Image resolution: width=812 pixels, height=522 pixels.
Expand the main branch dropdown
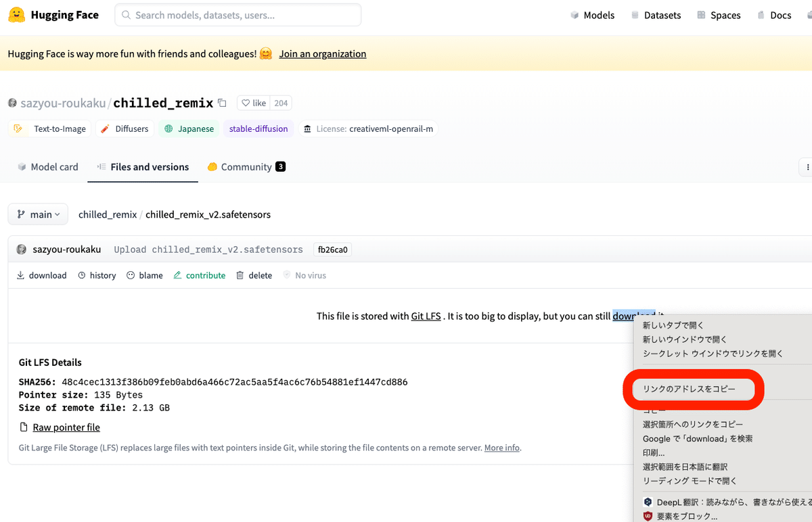click(38, 214)
